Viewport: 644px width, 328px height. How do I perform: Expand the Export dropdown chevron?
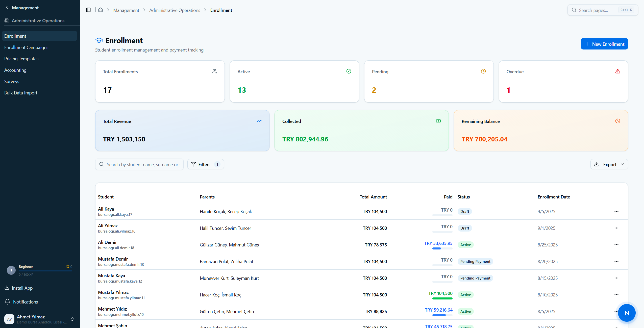pos(622,164)
